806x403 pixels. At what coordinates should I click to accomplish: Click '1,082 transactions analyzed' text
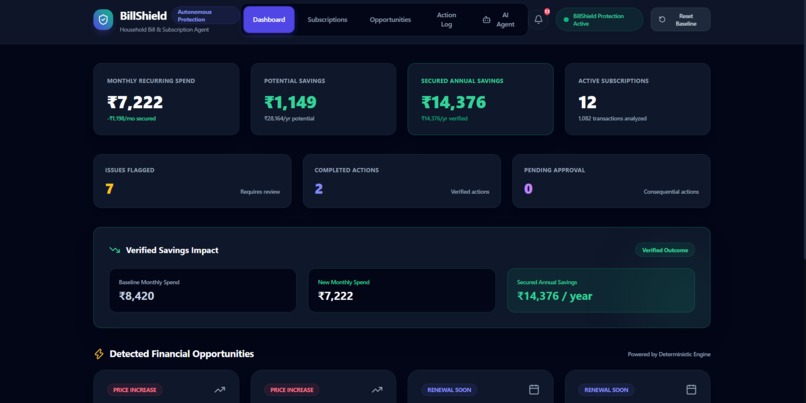click(612, 119)
